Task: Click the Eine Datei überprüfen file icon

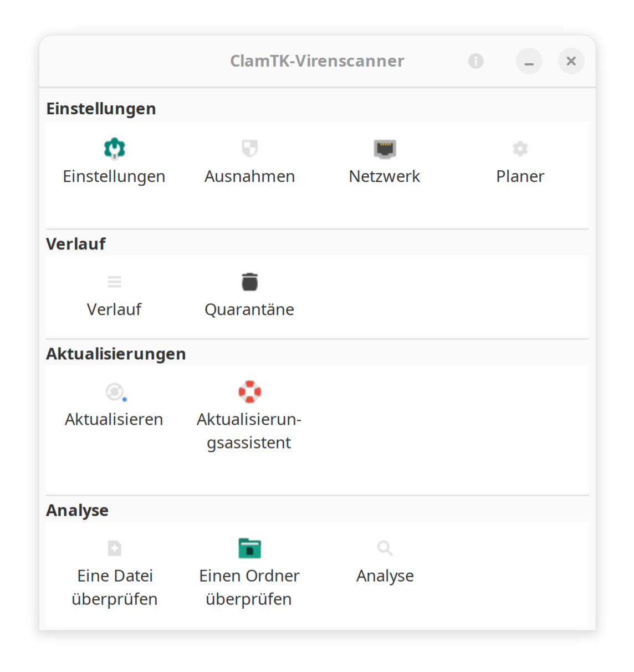Action: (x=115, y=548)
